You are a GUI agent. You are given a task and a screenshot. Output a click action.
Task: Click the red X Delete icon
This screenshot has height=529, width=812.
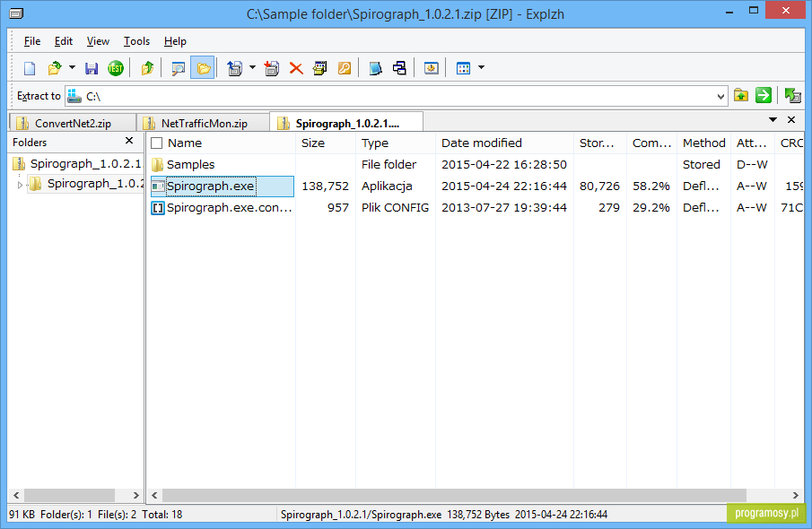coord(296,68)
